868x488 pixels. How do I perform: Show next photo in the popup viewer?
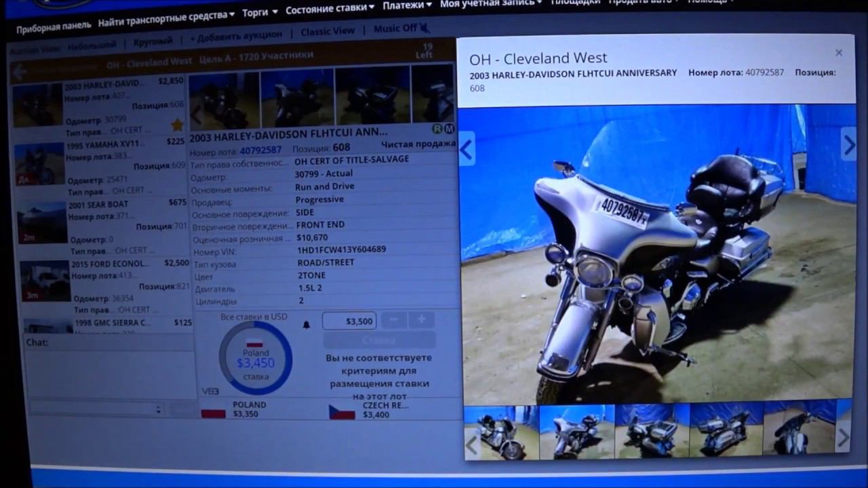pos(849,144)
